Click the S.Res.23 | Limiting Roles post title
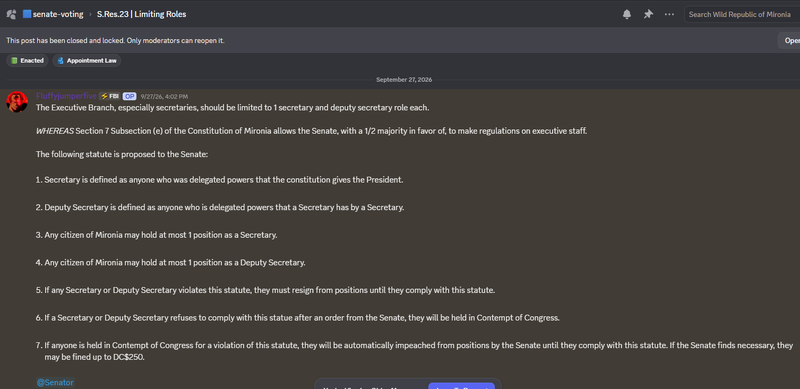The width and height of the screenshot is (800, 389). click(x=141, y=14)
